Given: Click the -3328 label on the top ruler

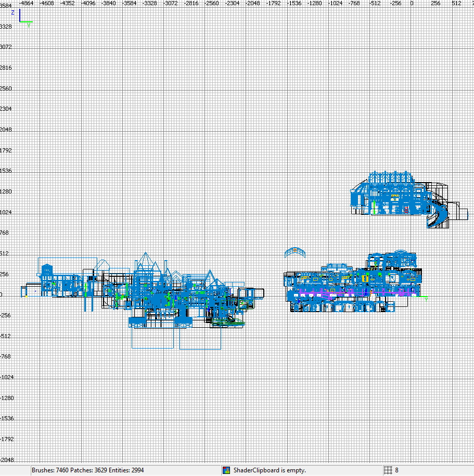Looking at the screenshot, I should 150,3.
